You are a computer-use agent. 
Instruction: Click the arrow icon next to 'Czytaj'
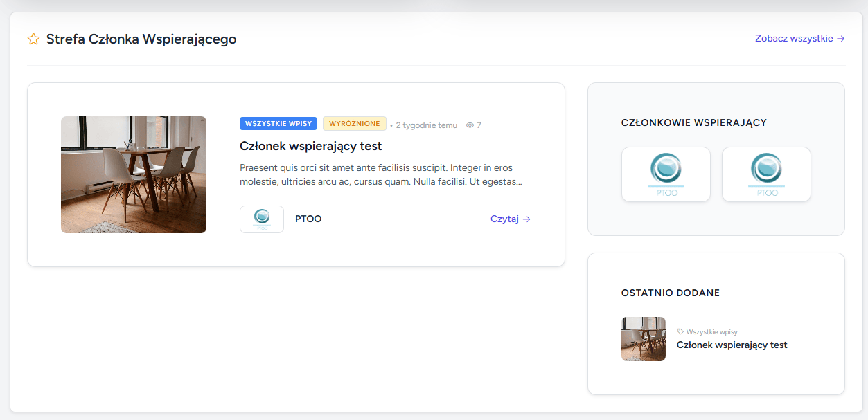(527, 219)
